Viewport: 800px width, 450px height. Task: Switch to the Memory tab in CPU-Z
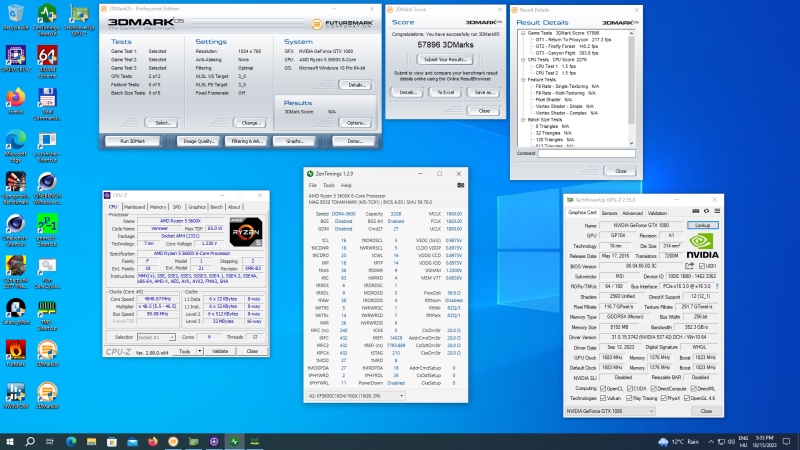click(x=158, y=207)
